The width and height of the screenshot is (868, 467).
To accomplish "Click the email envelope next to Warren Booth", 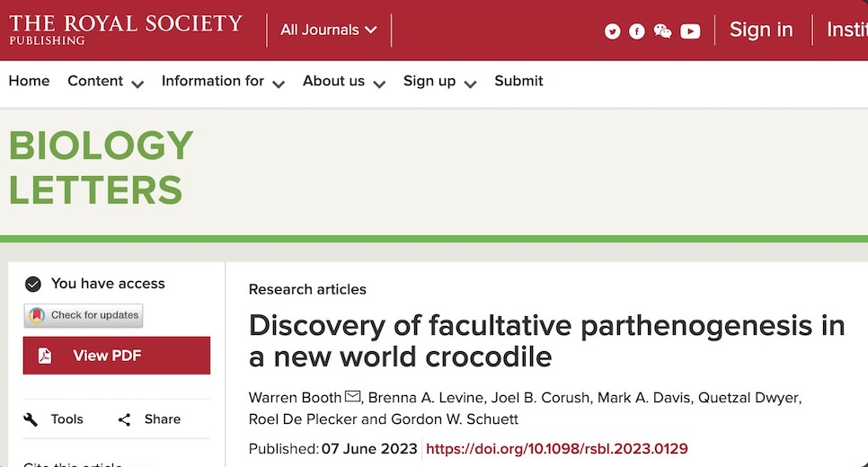I will 352,397.
